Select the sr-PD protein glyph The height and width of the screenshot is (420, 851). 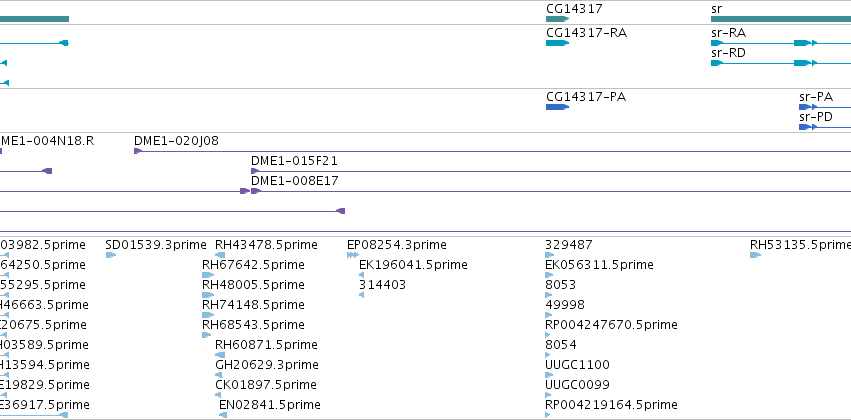(808, 127)
